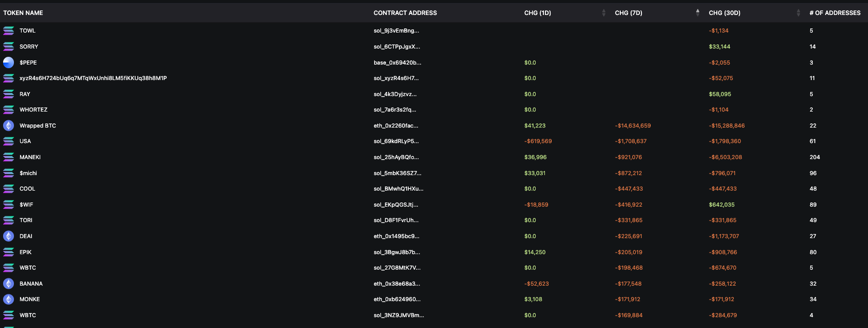Open the Wrapped BTC token name
Image resolution: width=868 pixels, height=328 pixels.
pyautogui.click(x=38, y=126)
